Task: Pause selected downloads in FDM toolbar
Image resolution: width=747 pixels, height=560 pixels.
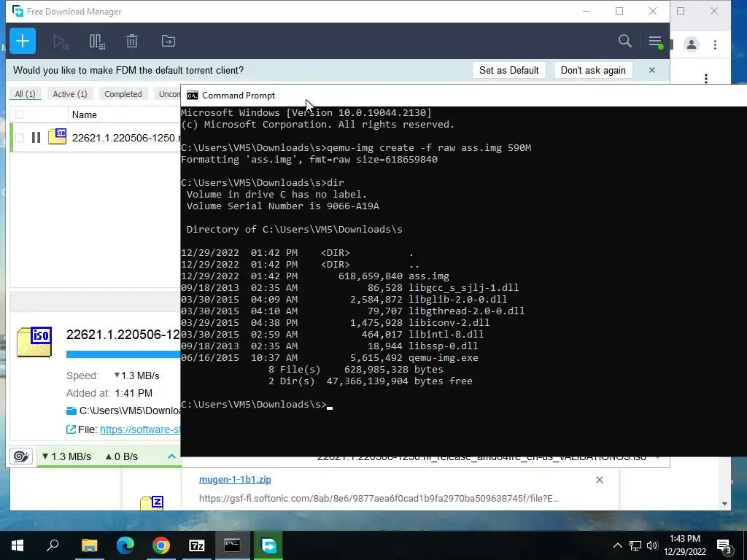Action: pos(97,42)
